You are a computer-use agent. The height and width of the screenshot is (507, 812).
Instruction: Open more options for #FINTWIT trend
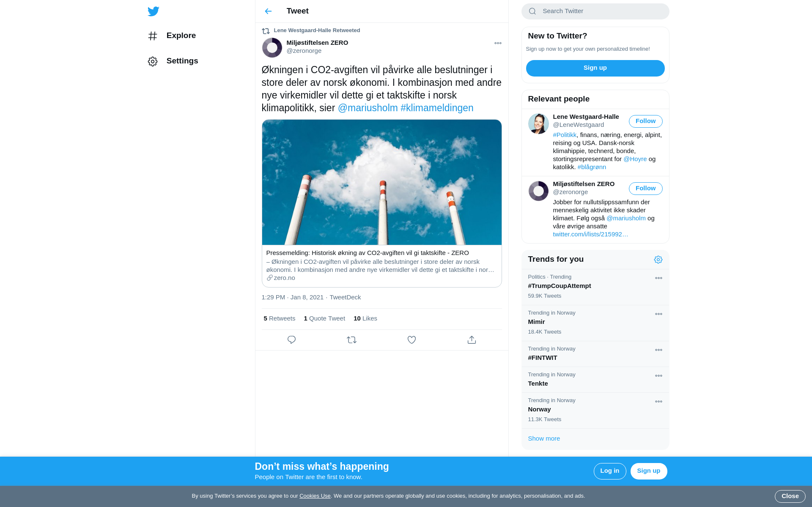click(658, 350)
